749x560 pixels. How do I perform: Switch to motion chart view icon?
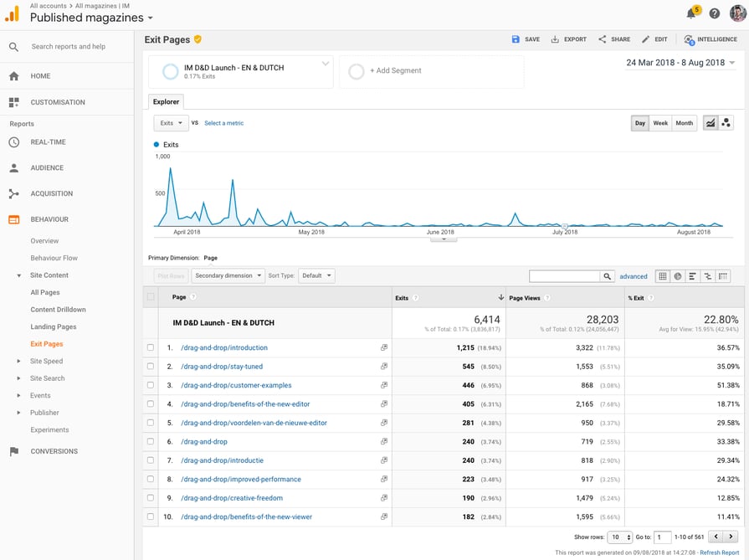tap(726, 123)
